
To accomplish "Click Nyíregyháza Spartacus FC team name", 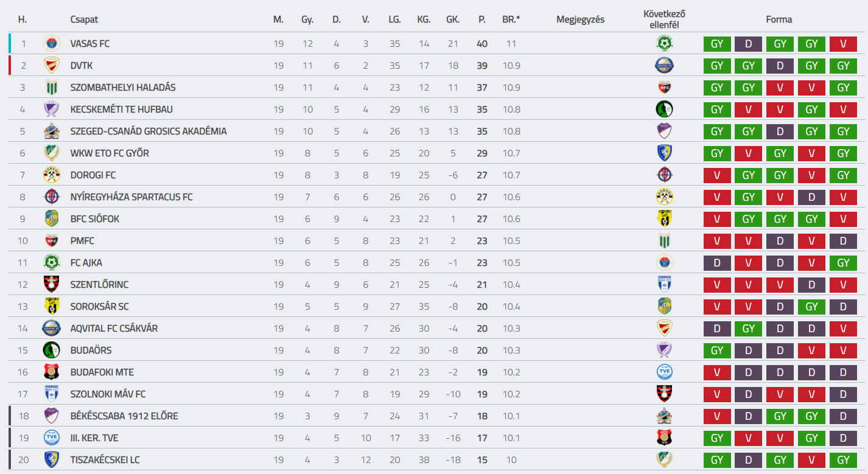I will click(x=131, y=197).
